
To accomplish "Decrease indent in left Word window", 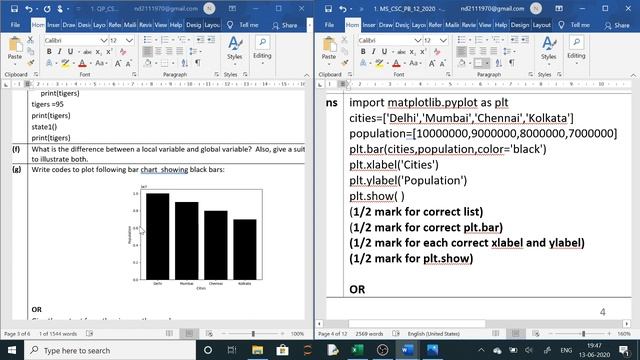I will click(200, 40).
